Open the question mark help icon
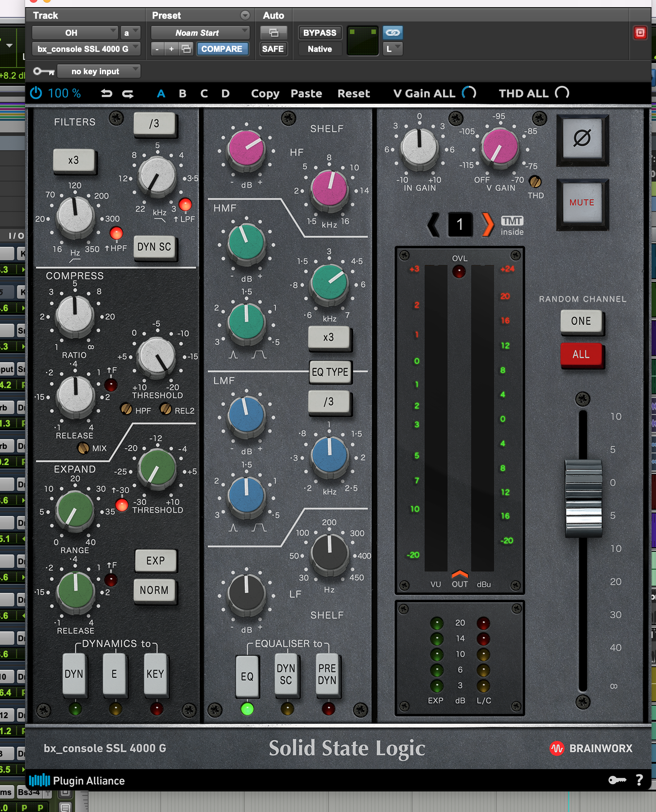The height and width of the screenshot is (812, 656). (x=639, y=780)
